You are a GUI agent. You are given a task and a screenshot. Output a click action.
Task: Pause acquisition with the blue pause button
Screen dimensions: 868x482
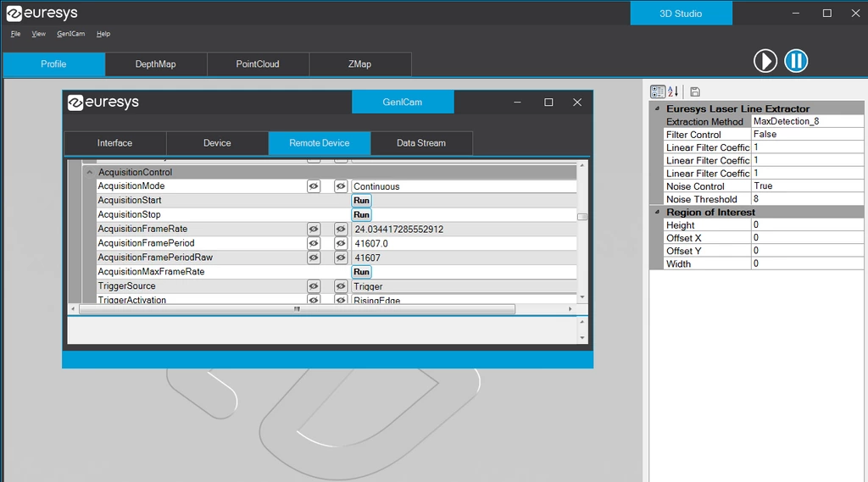coord(796,60)
